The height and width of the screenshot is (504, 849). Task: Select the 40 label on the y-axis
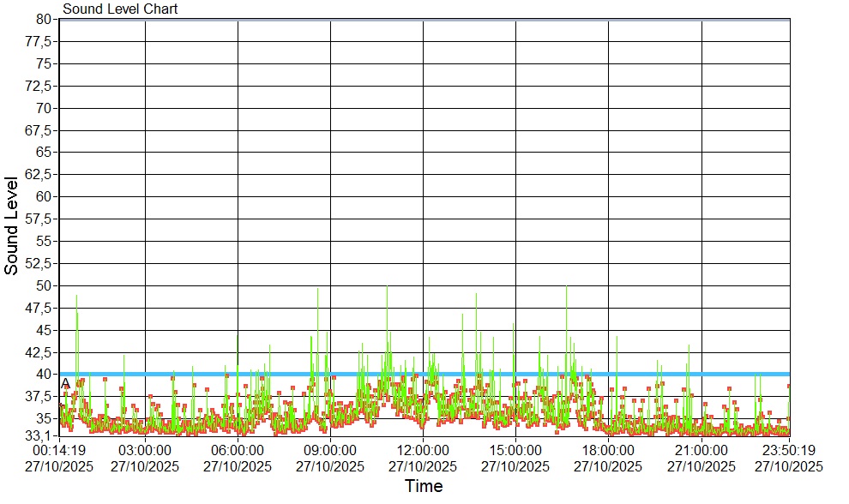pyautogui.click(x=45, y=374)
